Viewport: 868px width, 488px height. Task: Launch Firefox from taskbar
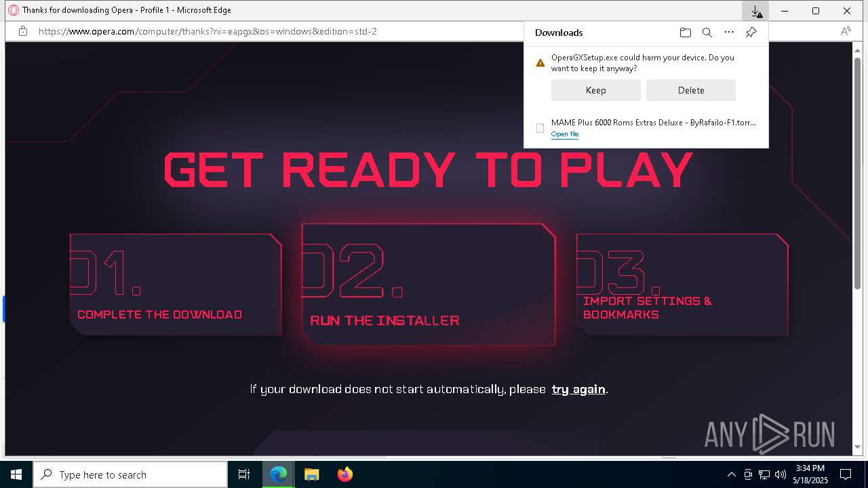pyautogui.click(x=344, y=474)
